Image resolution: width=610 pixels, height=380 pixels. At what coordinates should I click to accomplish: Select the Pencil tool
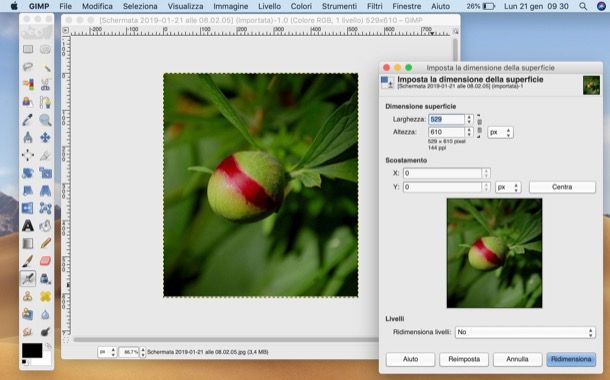[x=45, y=243]
